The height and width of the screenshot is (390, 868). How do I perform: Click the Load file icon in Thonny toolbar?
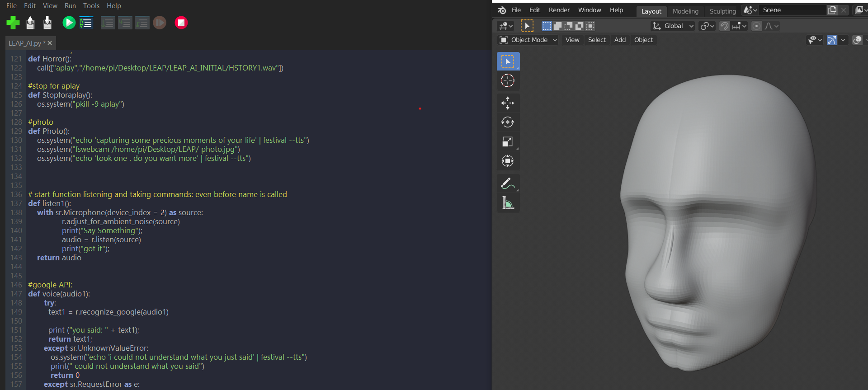(30, 23)
